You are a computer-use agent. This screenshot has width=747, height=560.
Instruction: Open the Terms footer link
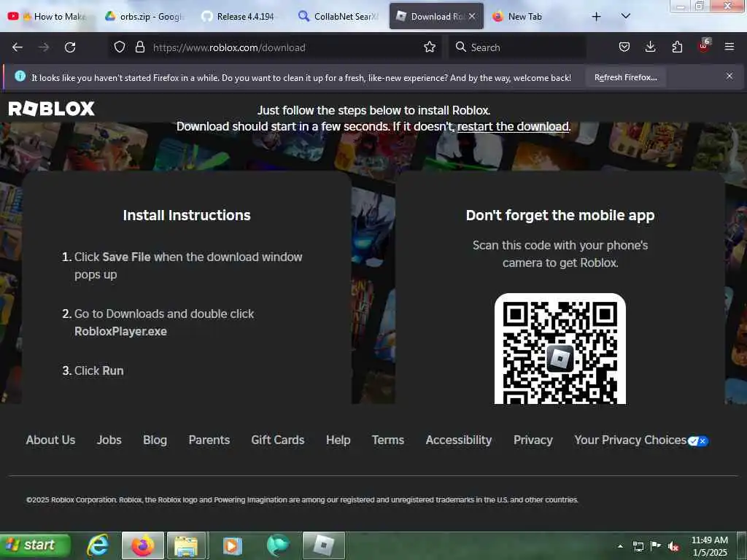pos(388,440)
